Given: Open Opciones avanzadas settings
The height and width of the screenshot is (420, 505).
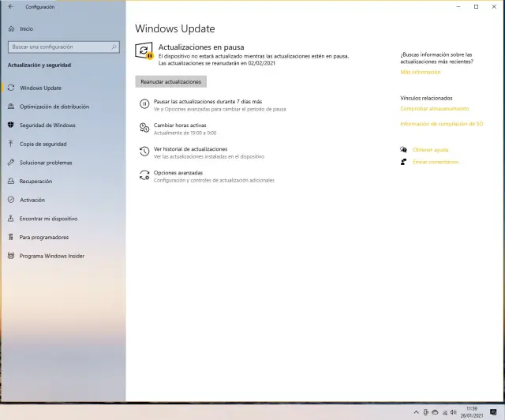Looking at the screenshot, I should pyautogui.click(x=178, y=172).
